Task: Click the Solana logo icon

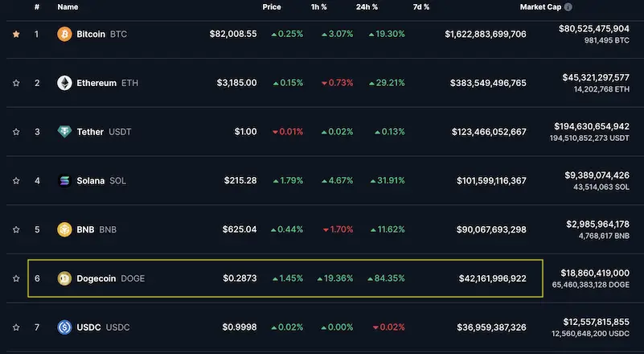Action: coord(64,181)
